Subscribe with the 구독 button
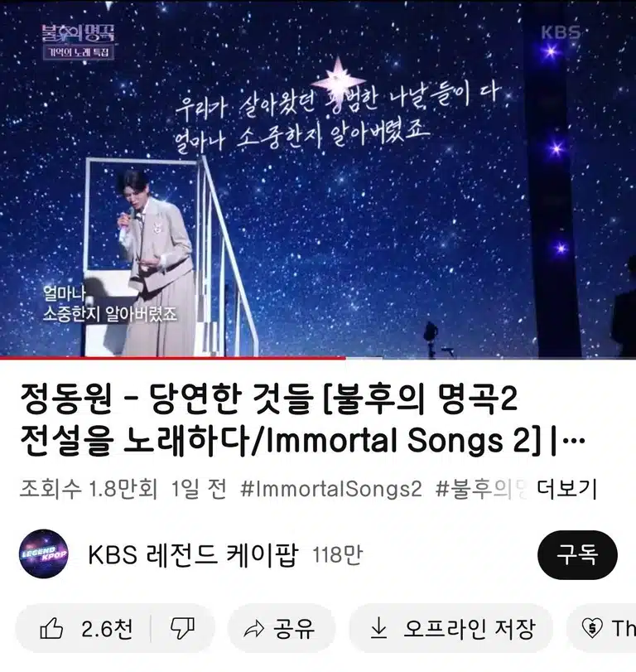Screen dimensions: 636x672 577,554
